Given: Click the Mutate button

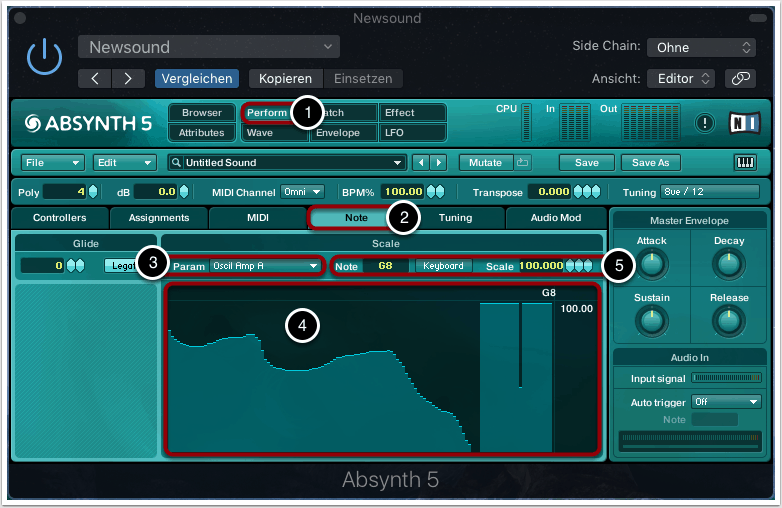Looking at the screenshot, I should tap(486, 162).
